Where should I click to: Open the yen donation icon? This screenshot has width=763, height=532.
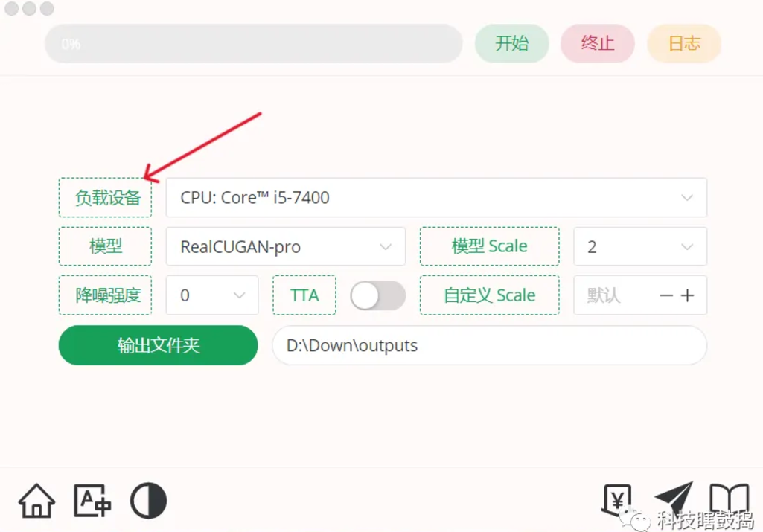tap(617, 500)
